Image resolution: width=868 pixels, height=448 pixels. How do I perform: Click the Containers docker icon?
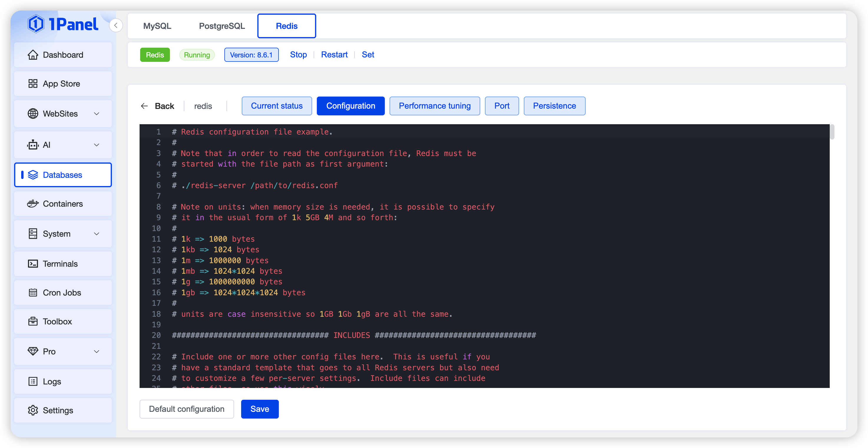[x=33, y=204]
